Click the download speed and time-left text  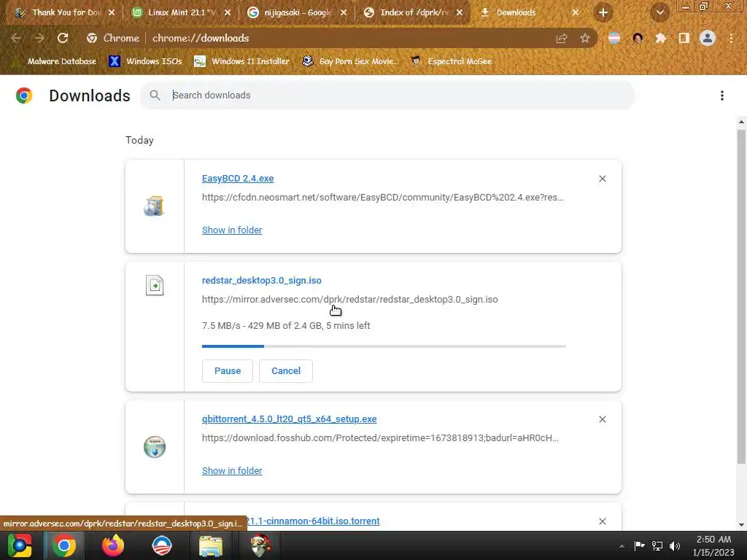286,326
